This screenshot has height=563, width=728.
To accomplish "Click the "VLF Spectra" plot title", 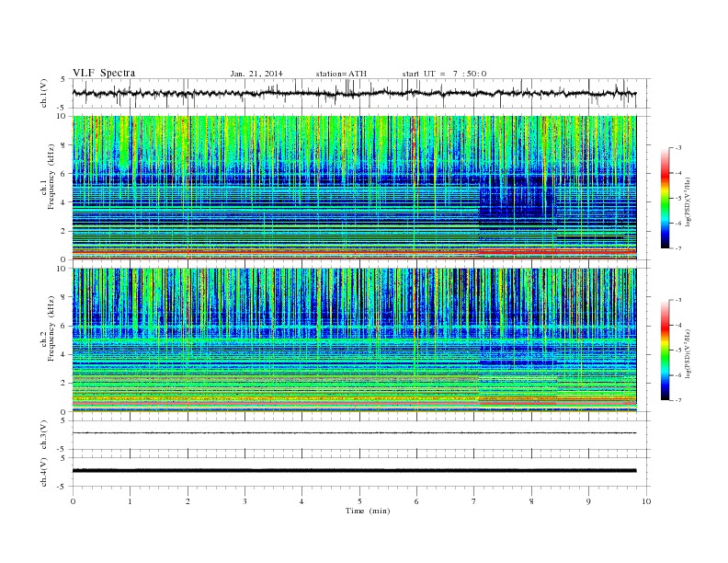I will [x=104, y=73].
